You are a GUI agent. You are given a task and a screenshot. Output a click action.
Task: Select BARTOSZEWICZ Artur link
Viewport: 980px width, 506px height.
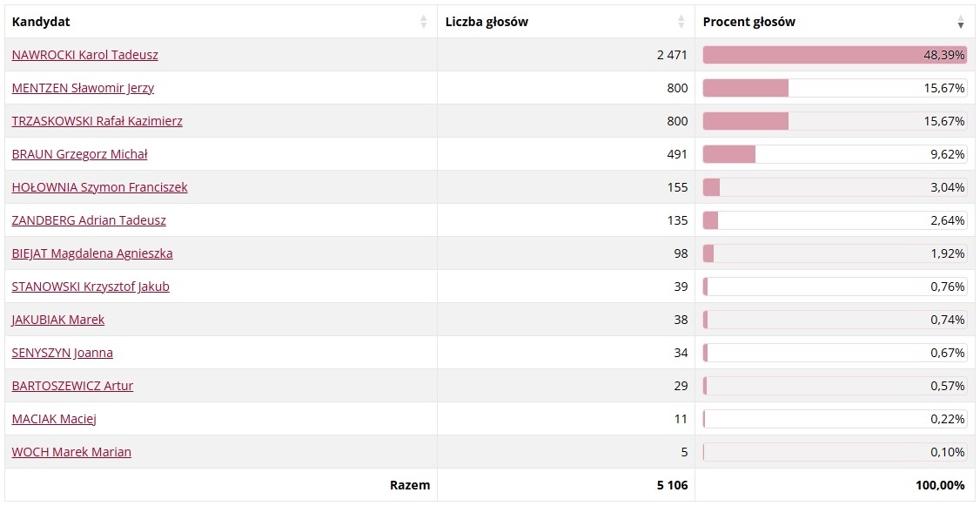pos(73,386)
